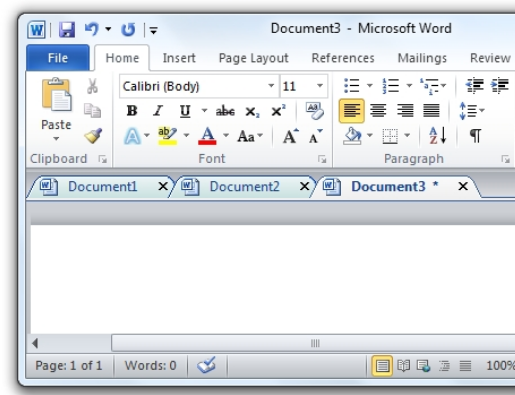Viewport: 515px width, 395px height.
Task: Switch to the Home tab
Action: point(122,58)
